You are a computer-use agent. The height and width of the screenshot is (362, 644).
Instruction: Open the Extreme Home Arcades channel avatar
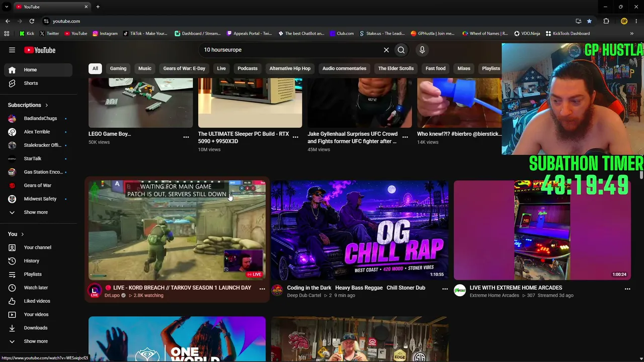coord(460,291)
